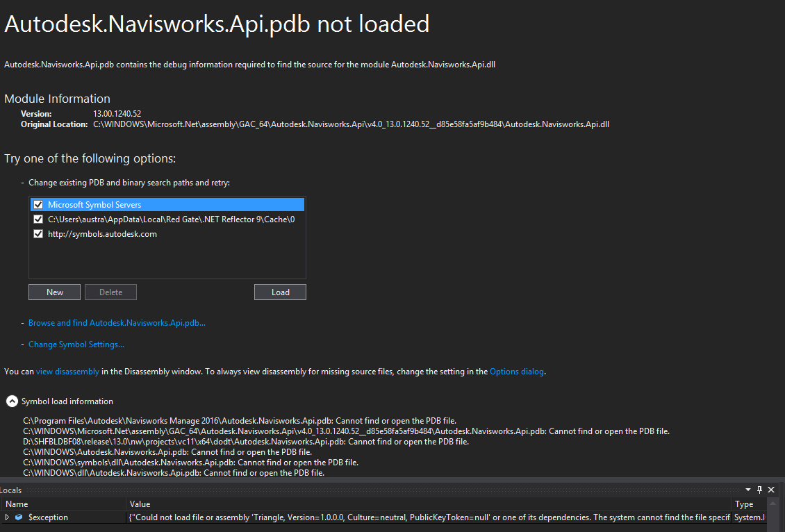Image resolution: width=785 pixels, height=532 pixels.
Task: Expand the $exception row in Locals
Action: (x=8, y=517)
